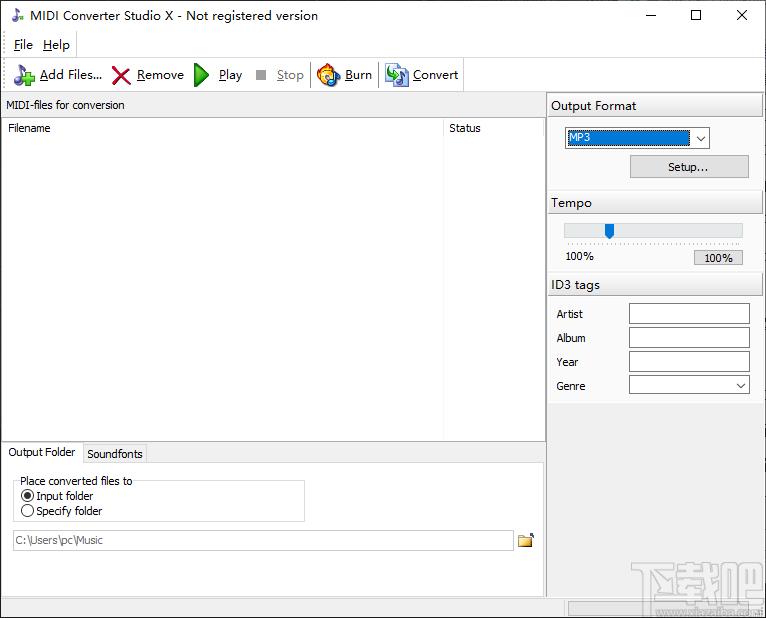Click the Burn label in toolbar
This screenshot has width=766, height=618.
point(358,75)
